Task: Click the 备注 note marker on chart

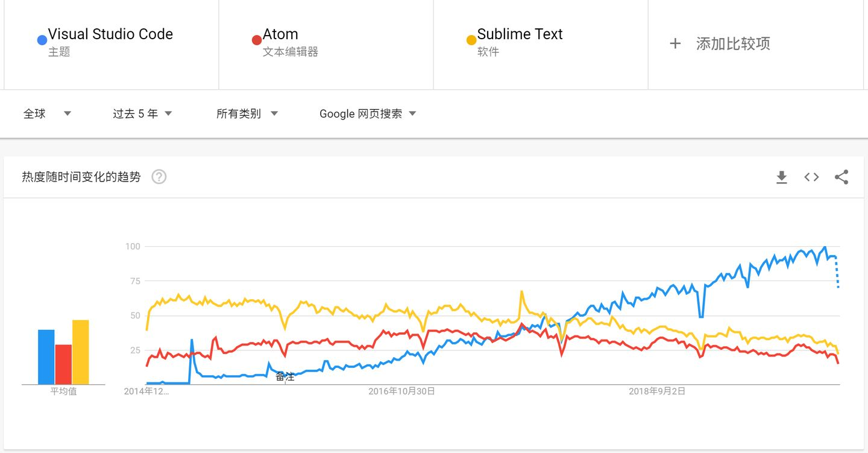Action: coord(285,377)
